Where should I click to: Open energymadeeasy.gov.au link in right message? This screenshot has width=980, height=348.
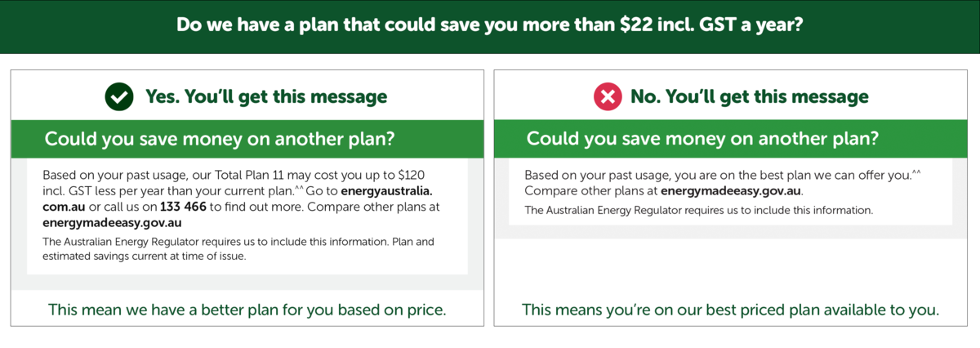coord(731,191)
